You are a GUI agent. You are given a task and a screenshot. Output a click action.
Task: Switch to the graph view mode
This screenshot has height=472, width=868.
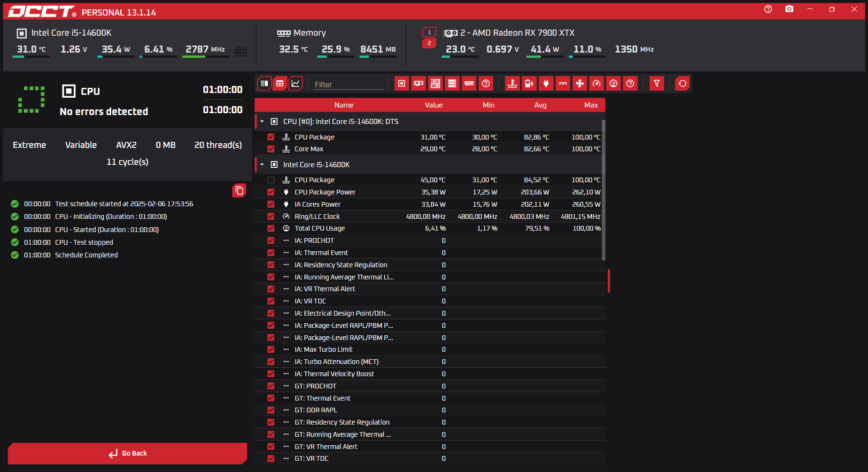pos(295,84)
